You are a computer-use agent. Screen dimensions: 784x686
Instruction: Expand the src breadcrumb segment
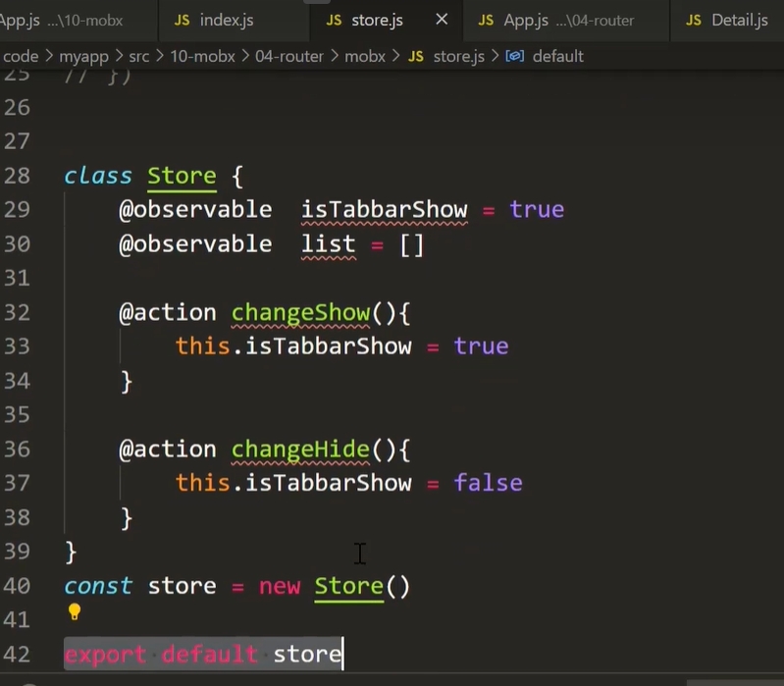[x=138, y=56]
